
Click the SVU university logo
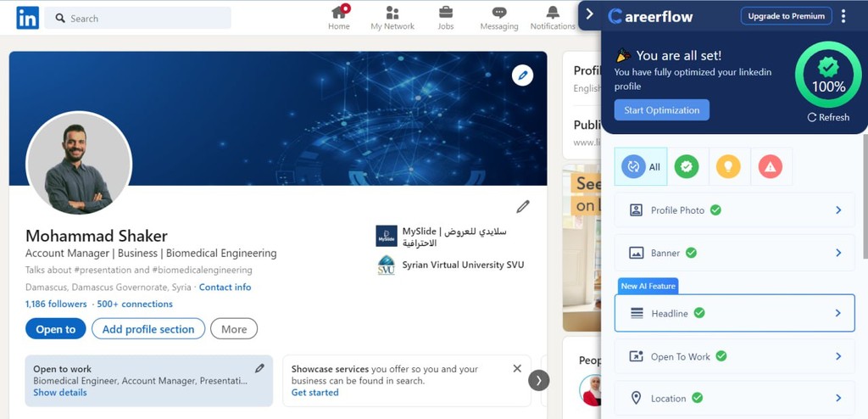click(x=387, y=265)
